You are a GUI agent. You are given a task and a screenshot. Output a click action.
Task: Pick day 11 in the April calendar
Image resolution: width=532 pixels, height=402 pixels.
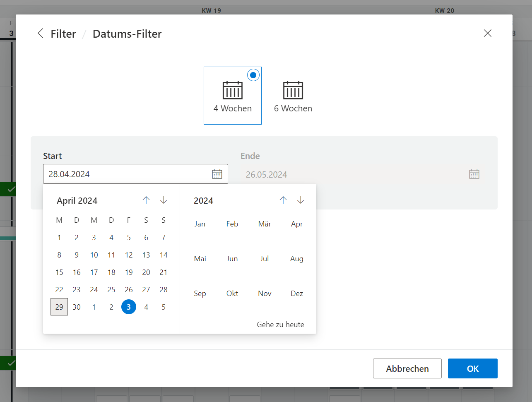(111, 255)
